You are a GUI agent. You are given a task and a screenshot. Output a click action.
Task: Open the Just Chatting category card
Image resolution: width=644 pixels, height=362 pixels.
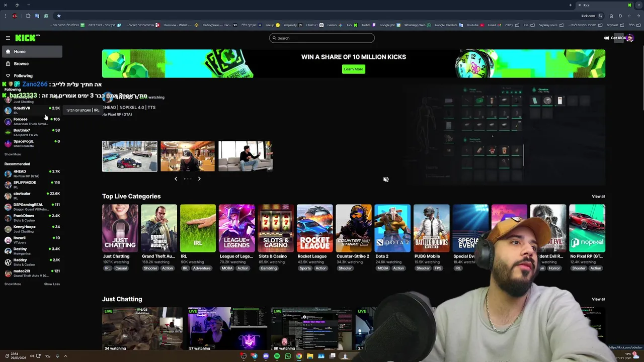120,228
